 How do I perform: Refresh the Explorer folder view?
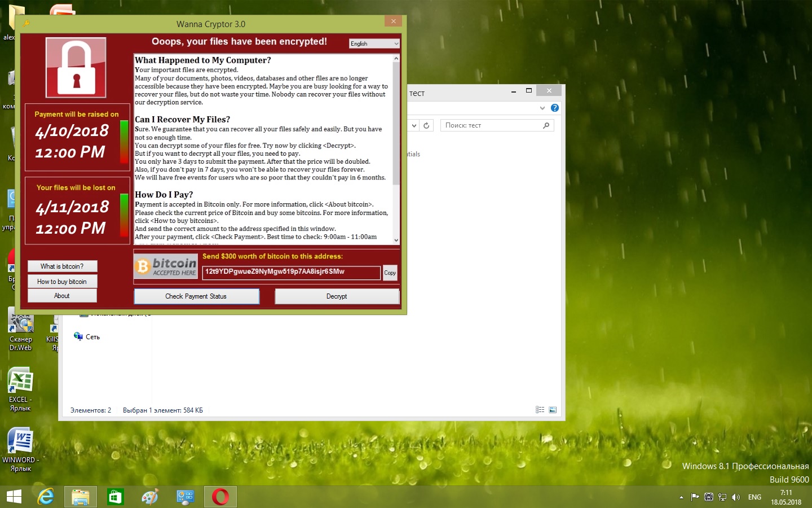point(427,125)
